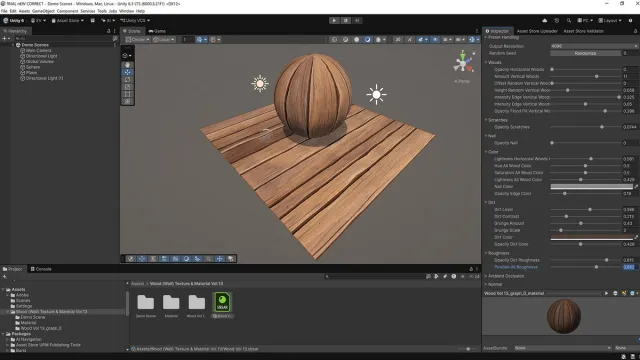
Task: Open the File menu
Action: [4, 11]
